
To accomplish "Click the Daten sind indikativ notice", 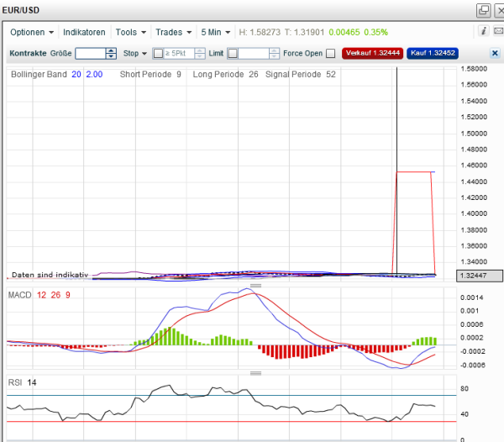I will point(50,275).
